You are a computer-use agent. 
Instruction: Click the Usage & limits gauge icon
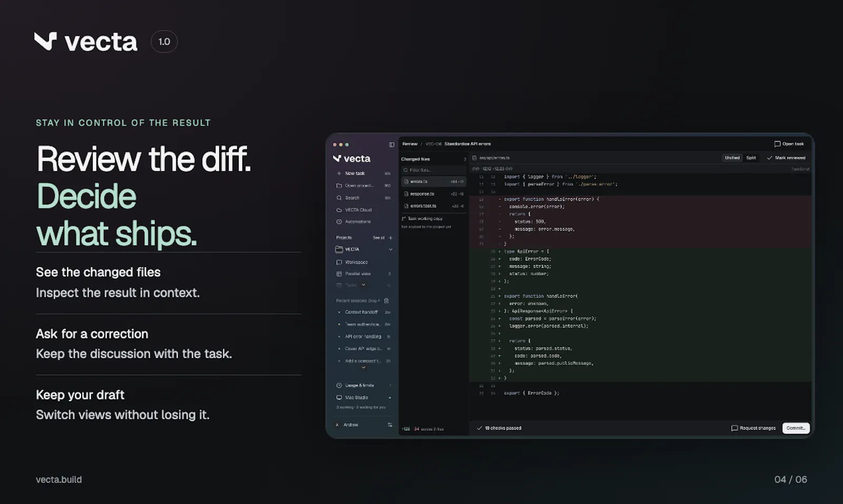(339, 386)
